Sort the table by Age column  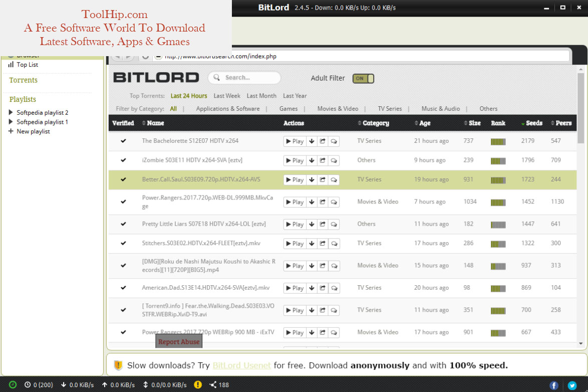coord(422,123)
